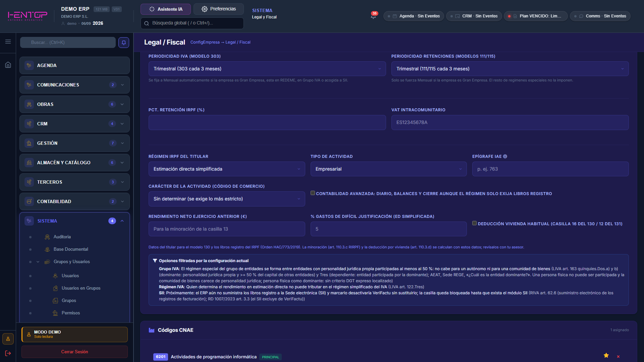Open AGENDA in sidebar
644x362 pixels.
[74, 65]
